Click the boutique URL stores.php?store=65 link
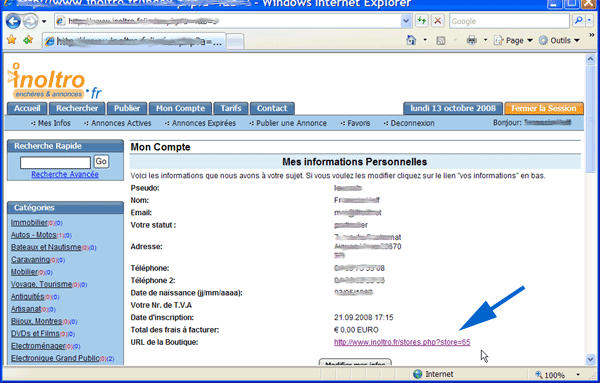The image size is (600, 383). pos(402,342)
